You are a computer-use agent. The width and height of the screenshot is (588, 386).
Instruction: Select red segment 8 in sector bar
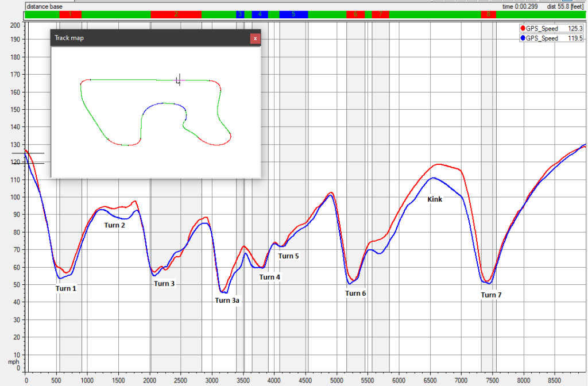488,14
